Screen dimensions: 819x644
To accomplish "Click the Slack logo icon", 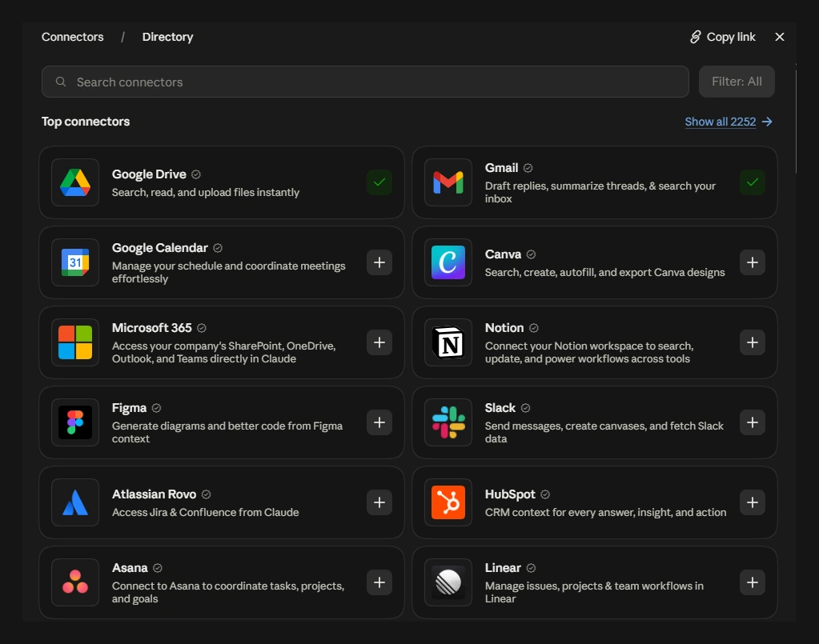I will (x=448, y=422).
